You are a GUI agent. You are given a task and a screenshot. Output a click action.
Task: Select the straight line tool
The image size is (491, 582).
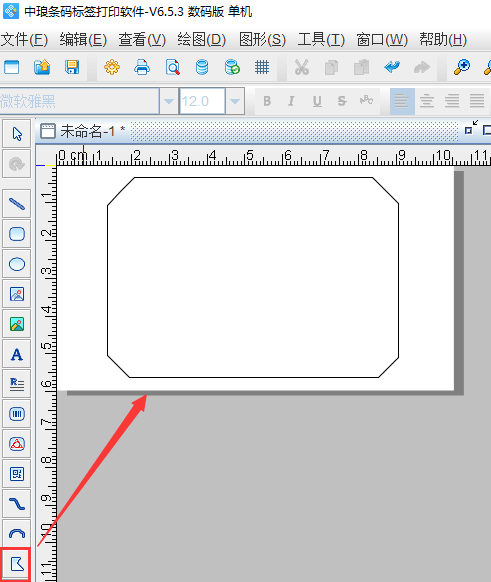click(17, 204)
